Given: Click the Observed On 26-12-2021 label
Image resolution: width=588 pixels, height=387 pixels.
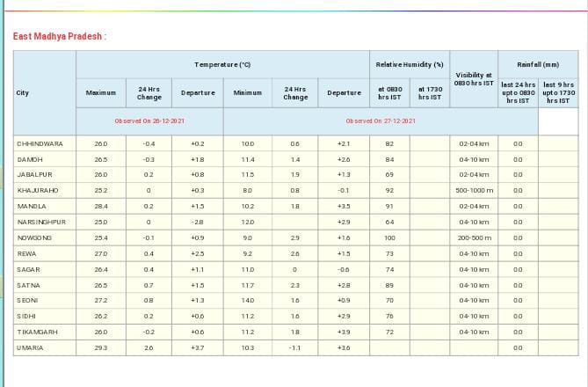Looking at the screenshot, I should 149,120.
